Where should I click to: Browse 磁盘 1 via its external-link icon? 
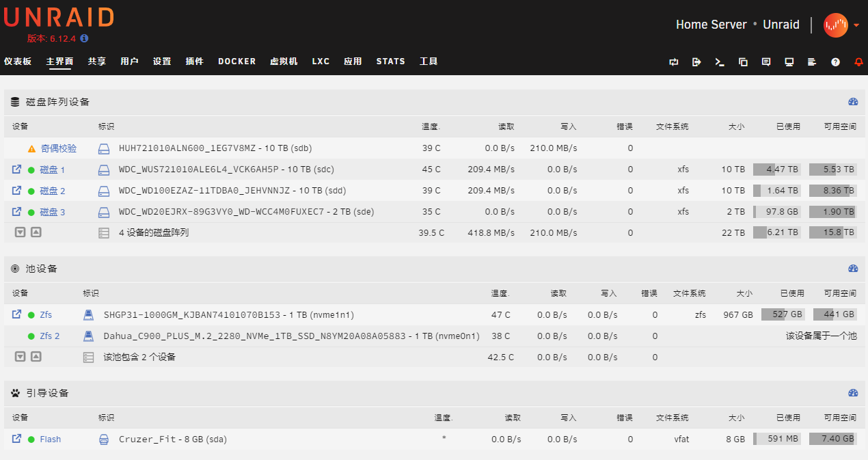pos(17,170)
